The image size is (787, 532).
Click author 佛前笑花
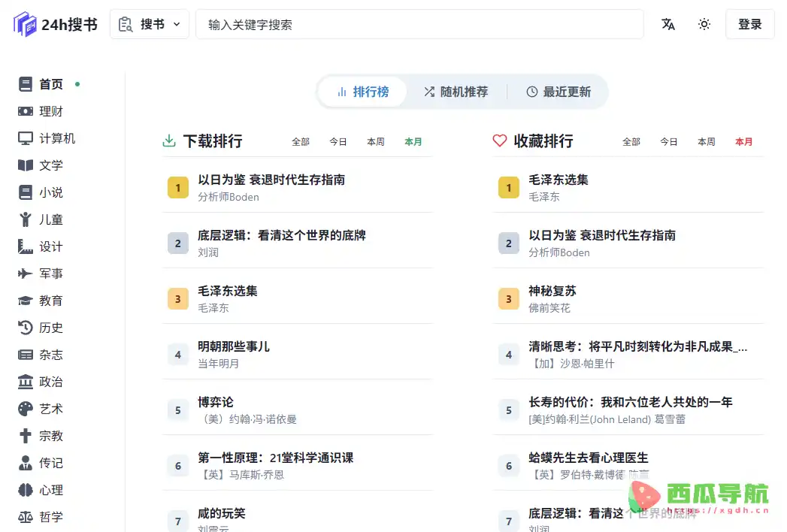point(549,308)
